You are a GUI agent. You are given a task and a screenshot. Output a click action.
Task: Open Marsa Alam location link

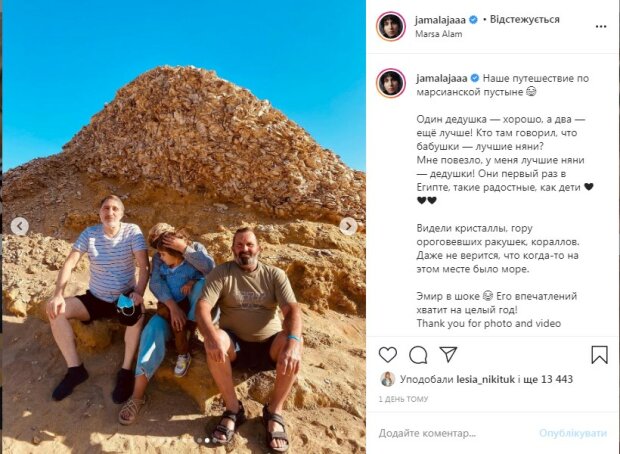point(439,34)
